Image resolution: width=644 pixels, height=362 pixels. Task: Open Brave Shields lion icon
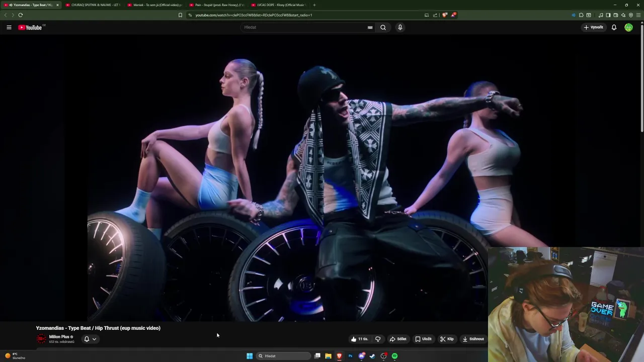(x=444, y=15)
